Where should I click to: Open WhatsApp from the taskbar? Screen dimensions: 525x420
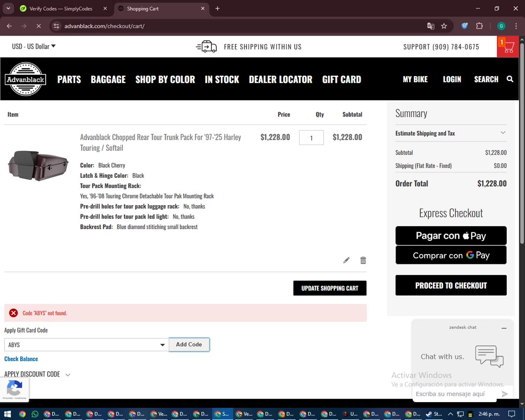pos(35,414)
